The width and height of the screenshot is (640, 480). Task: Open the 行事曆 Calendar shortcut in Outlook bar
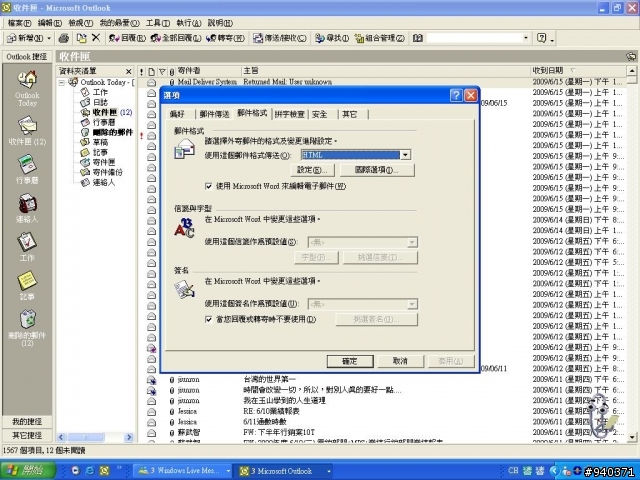point(27,169)
